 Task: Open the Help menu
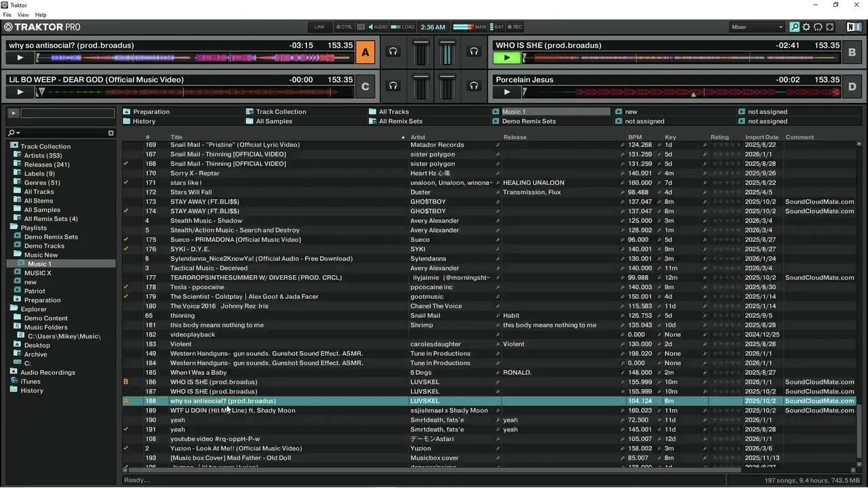pyautogui.click(x=41, y=15)
